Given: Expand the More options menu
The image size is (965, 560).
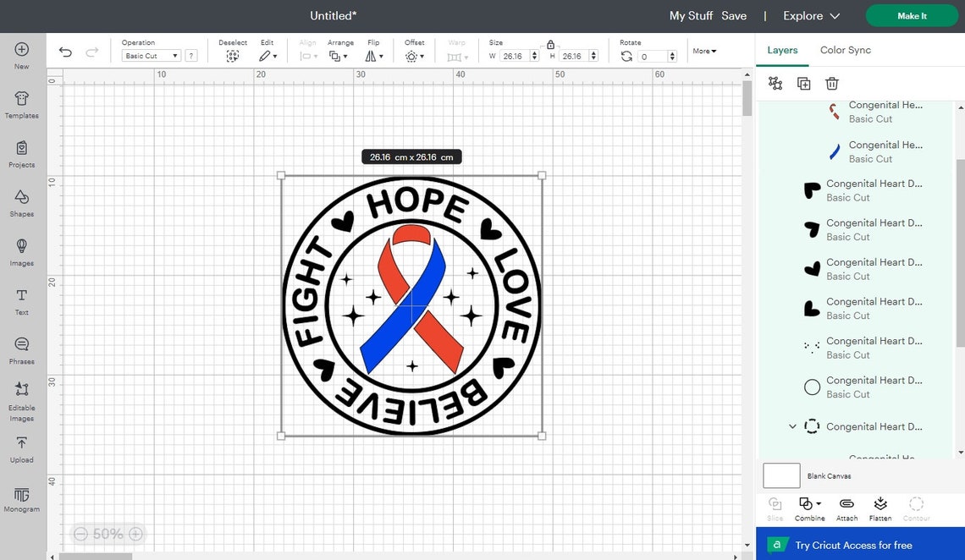Looking at the screenshot, I should 703,51.
